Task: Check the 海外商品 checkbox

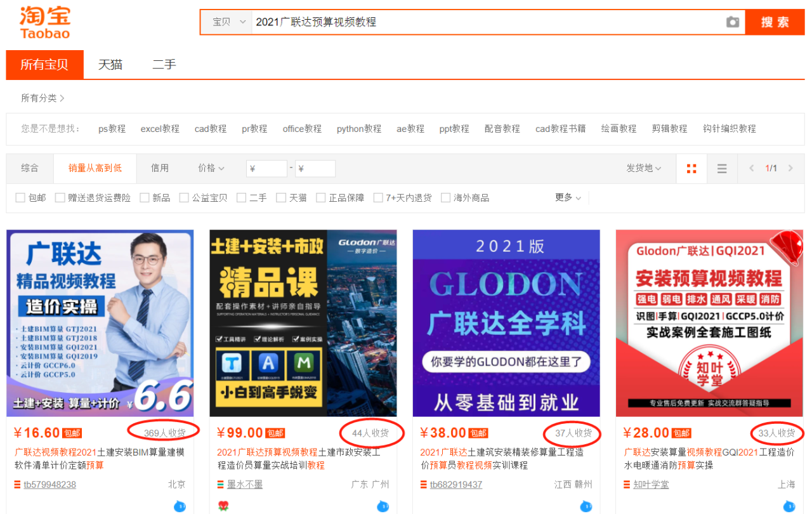Action: point(445,198)
